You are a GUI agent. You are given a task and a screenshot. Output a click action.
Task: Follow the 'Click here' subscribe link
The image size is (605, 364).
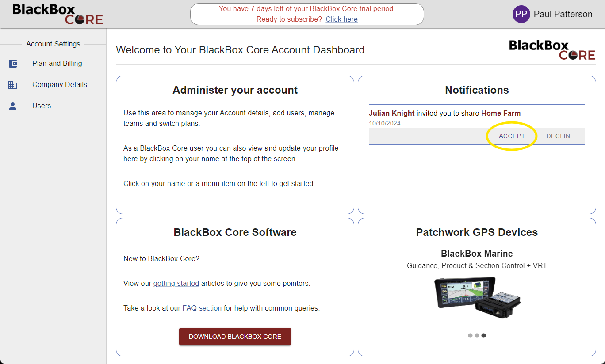[342, 19]
